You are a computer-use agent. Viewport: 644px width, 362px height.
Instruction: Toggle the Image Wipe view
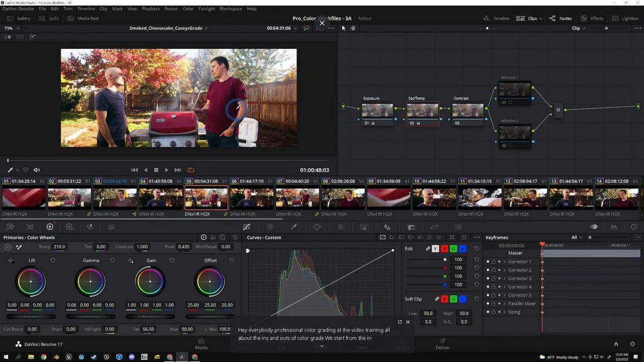pos(8,37)
